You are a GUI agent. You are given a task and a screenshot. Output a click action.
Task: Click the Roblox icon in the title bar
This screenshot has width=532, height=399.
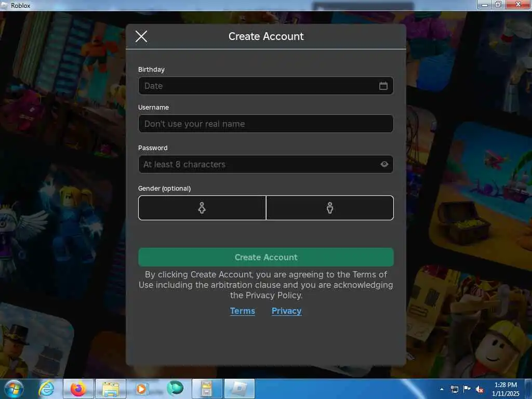[4, 5]
